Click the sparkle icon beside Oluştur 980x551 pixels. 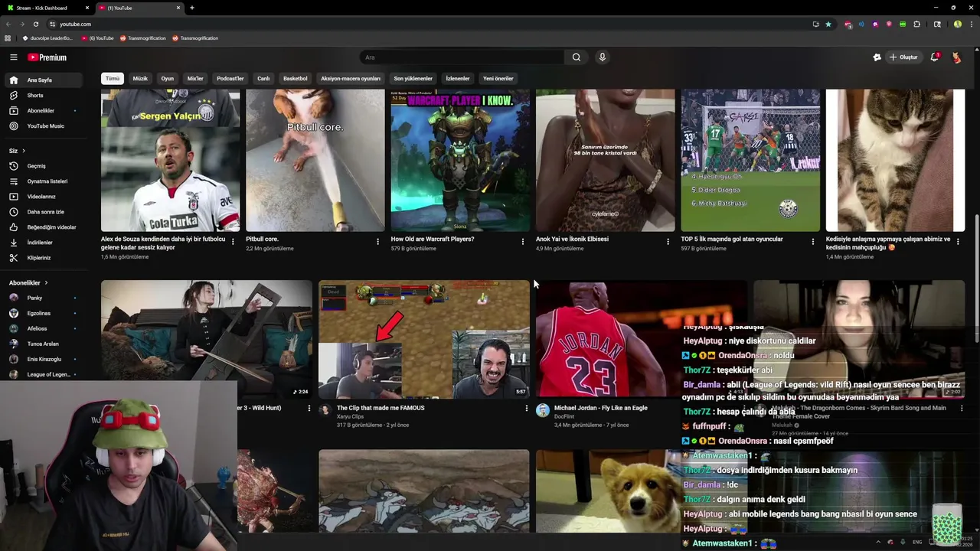[x=877, y=57]
